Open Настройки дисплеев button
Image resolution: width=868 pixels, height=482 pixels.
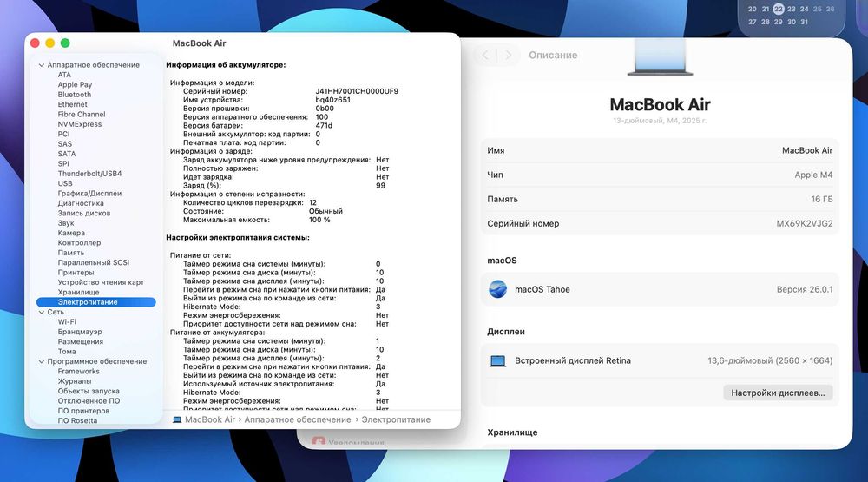778,393
